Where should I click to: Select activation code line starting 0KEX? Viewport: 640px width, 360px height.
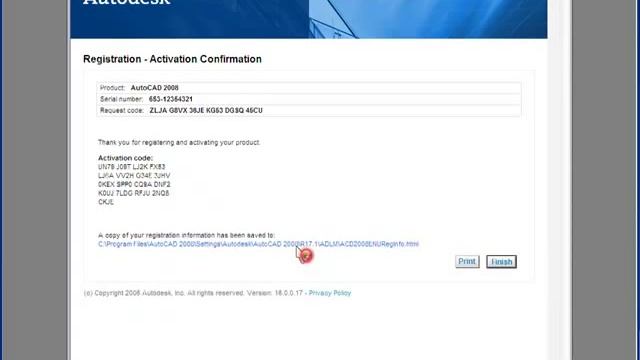pos(134,184)
